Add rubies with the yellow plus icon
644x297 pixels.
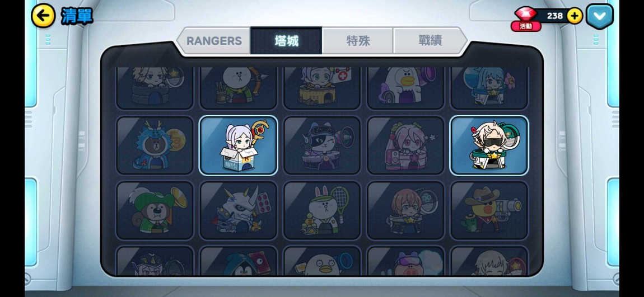pyautogui.click(x=575, y=16)
